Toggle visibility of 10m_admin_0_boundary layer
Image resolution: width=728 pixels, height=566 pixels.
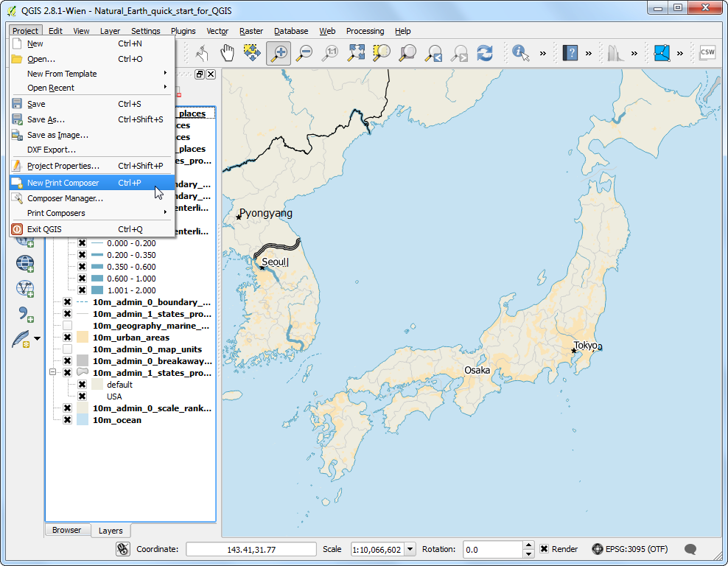[67, 302]
